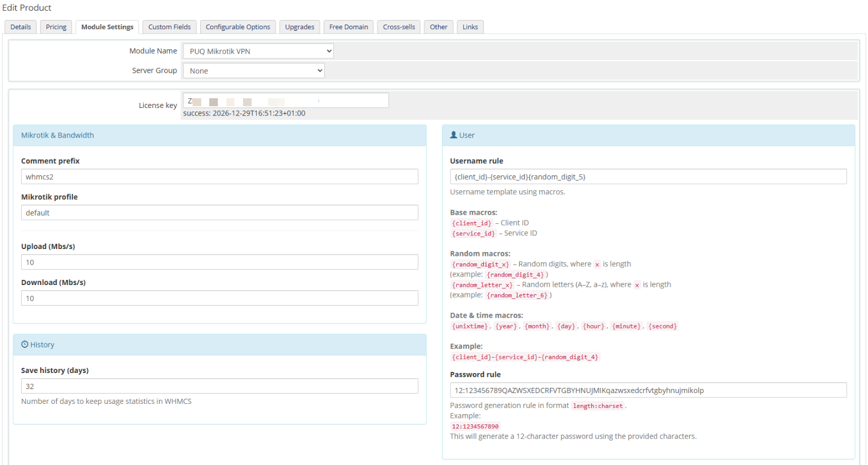Click the License key input field

coord(285,100)
